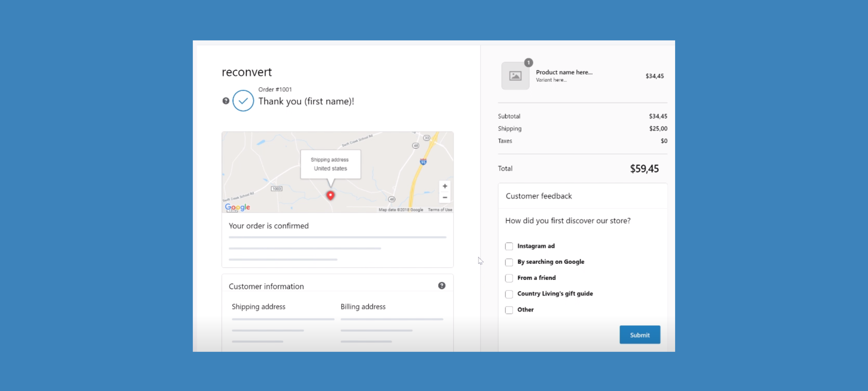This screenshot has height=391, width=868.
Task: Check the Instagram ad option
Action: [x=509, y=246]
